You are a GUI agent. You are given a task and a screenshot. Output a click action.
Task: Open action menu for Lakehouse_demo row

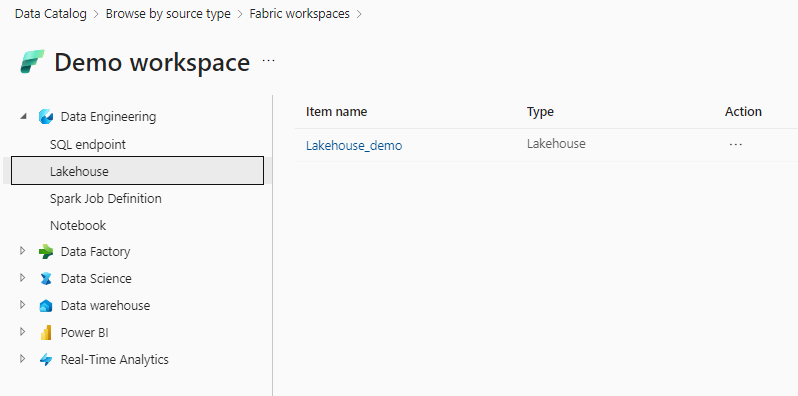736,145
